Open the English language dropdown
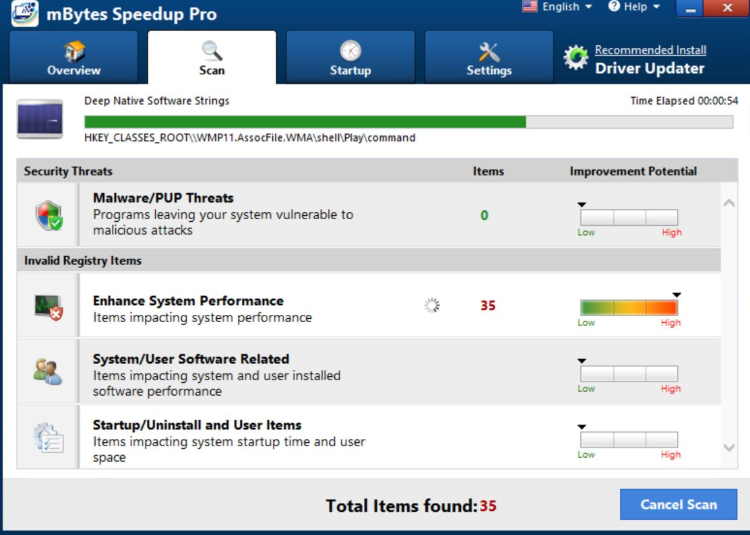 tap(558, 7)
